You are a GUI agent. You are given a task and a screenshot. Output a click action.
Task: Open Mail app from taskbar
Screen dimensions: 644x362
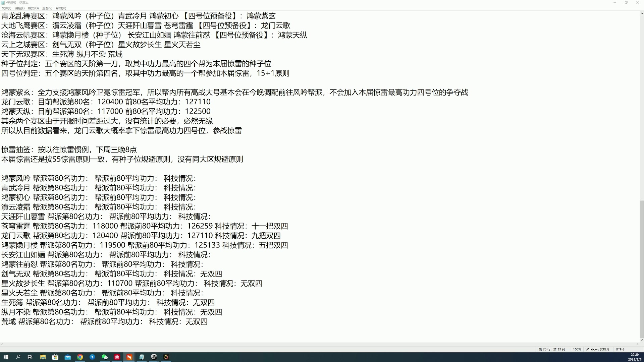click(68, 357)
